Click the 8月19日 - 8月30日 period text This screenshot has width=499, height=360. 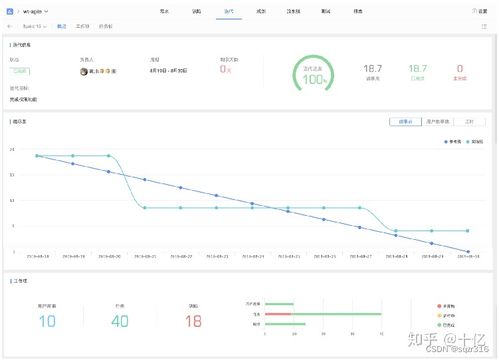[168, 71]
